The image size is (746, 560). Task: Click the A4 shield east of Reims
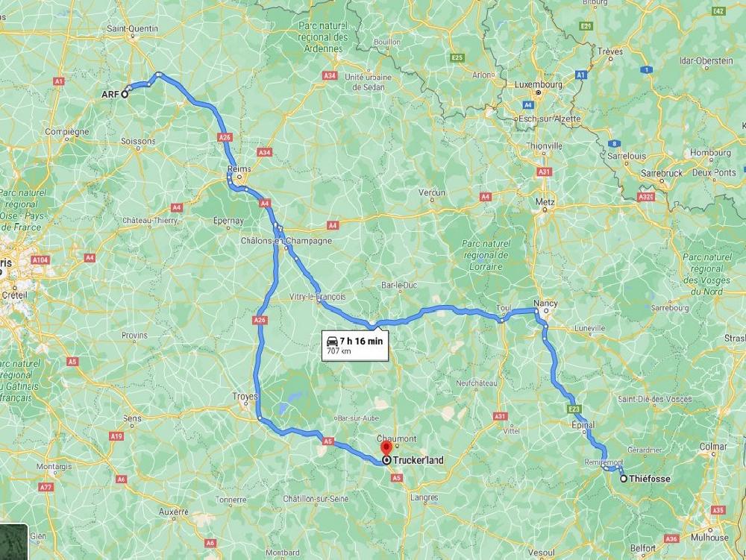coord(265,203)
